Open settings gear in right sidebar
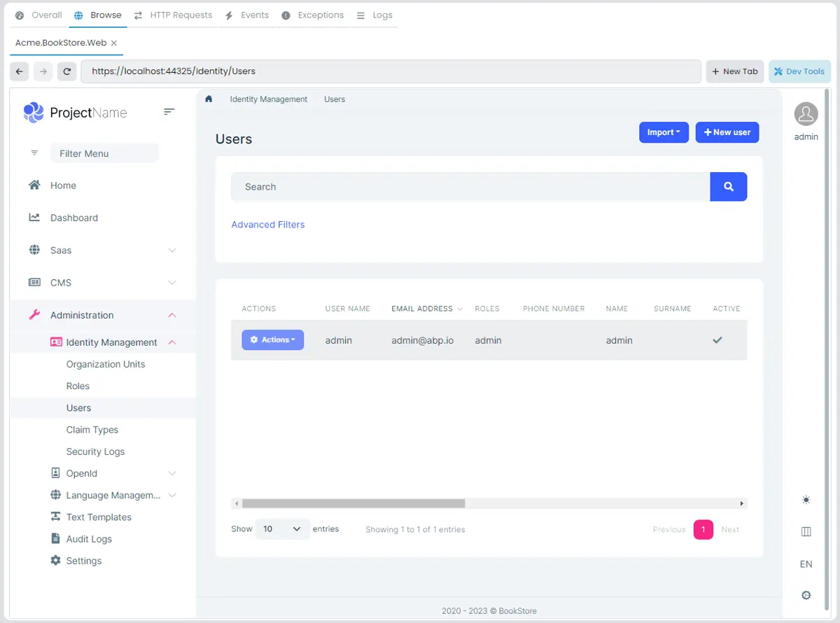Screen dimensions: 840x623 click(x=806, y=596)
